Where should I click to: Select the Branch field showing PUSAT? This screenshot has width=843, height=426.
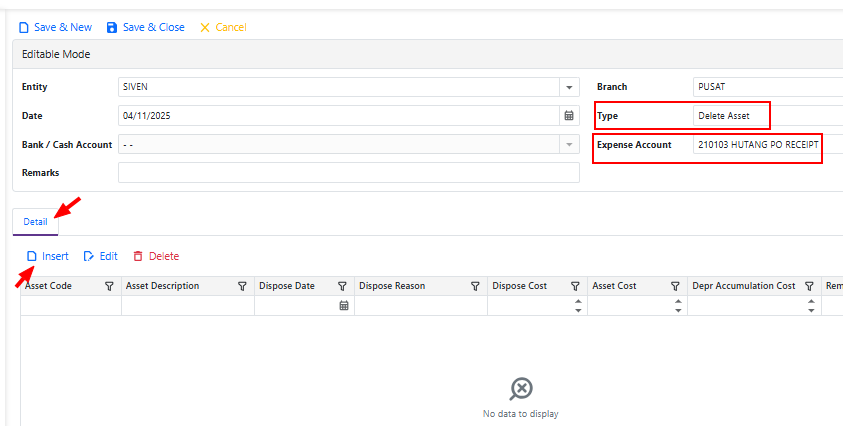click(x=768, y=87)
